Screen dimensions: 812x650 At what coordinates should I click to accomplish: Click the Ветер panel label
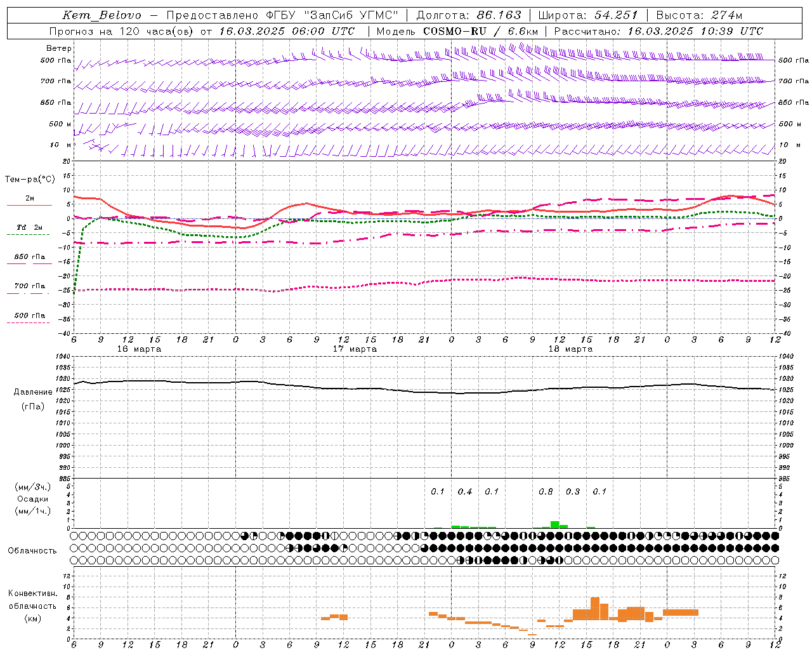coord(59,48)
